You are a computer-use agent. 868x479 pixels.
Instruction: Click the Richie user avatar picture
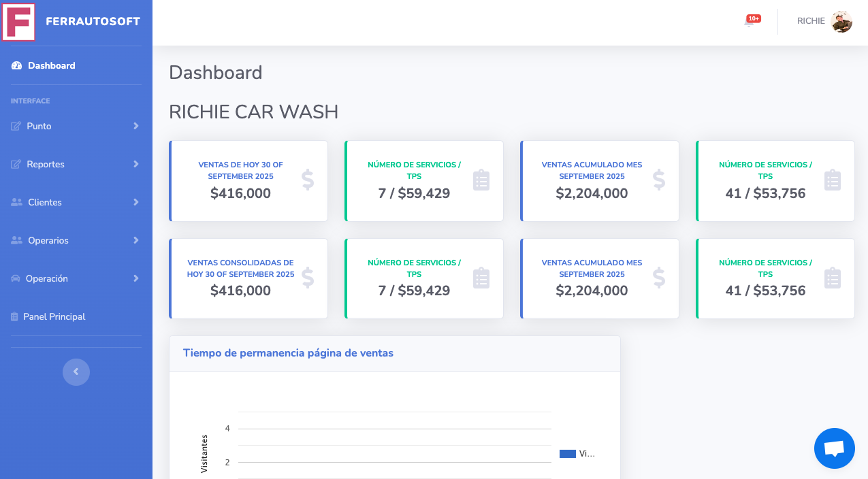coord(841,22)
